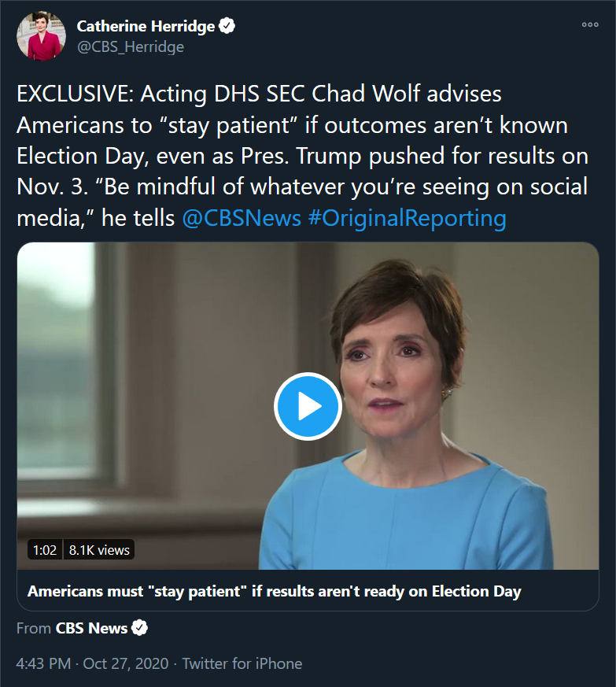Open the 4:43 PM Oct 27, 2020 timestamp

[92, 663]
